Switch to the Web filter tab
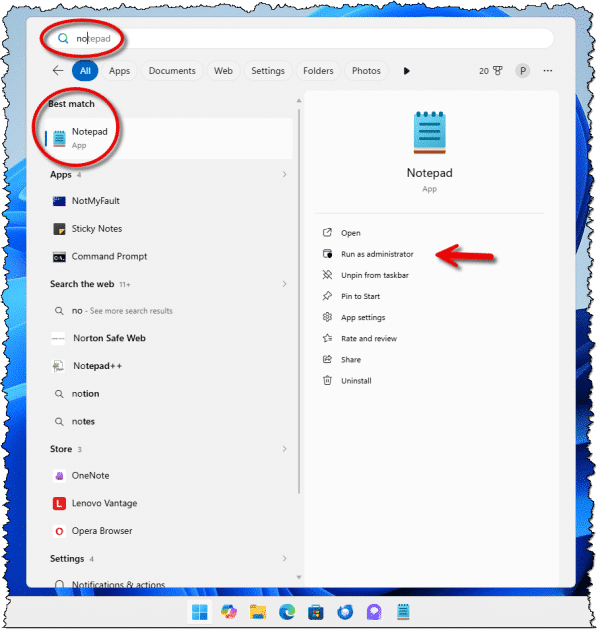600x631 pixels. pyautogui.click(x=223, y=71)
